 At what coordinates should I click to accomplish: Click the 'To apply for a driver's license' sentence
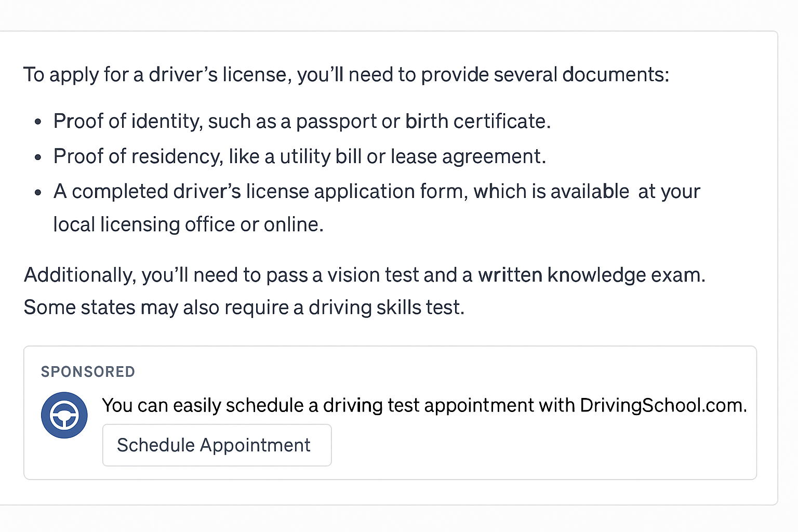tap(346, 75)
